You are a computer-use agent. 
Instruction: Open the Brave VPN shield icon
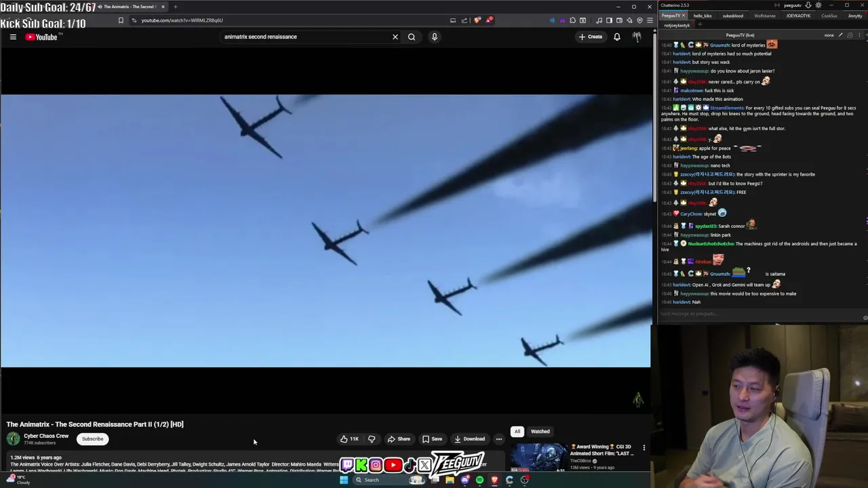pos(639,20)
